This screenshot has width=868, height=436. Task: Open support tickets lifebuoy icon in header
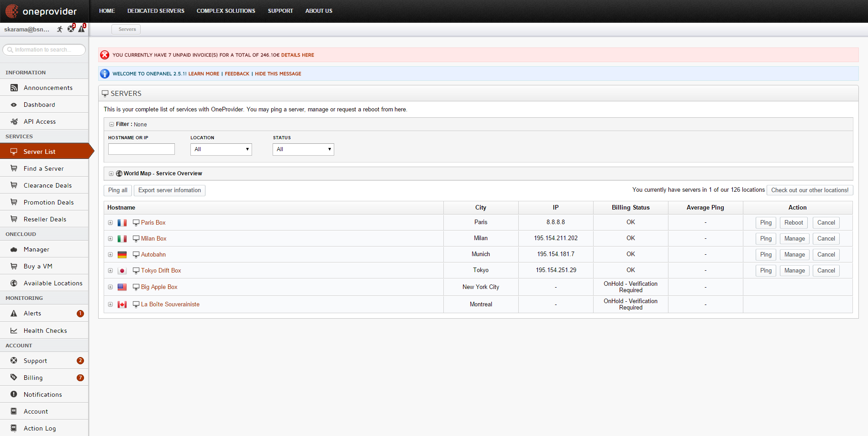coord(71,29)
